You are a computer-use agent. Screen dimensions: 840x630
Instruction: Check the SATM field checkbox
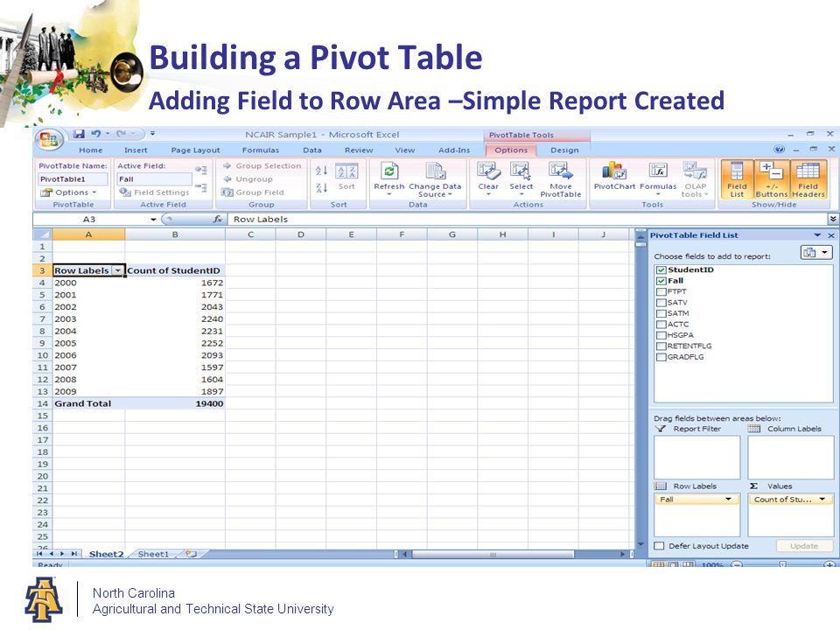point(661,313)
